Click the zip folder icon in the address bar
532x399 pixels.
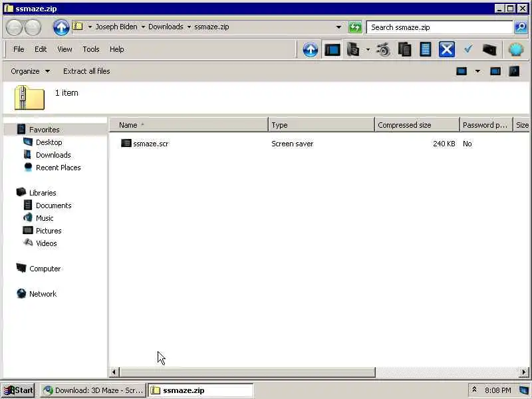pyautogui.click(x=78, y=27)
